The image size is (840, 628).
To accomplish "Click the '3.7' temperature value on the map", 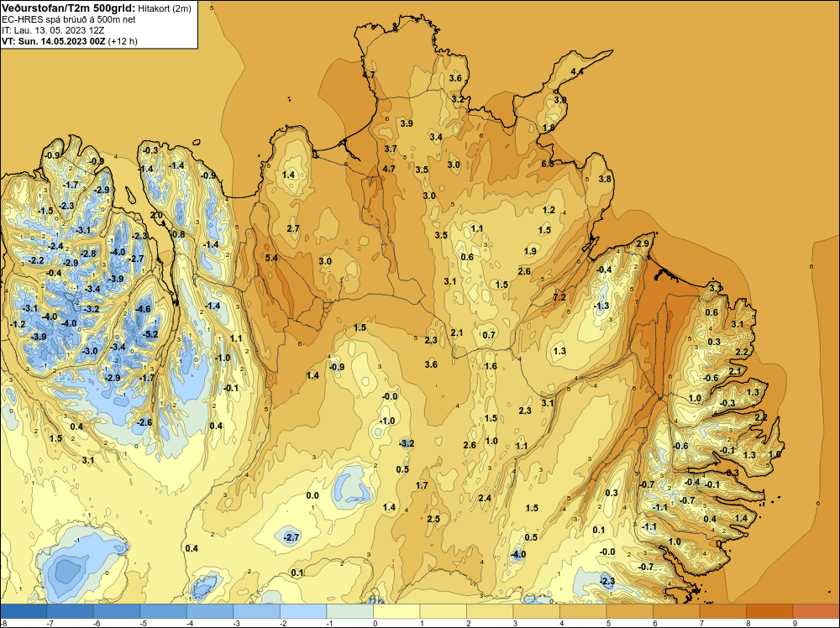I will 391,149.
